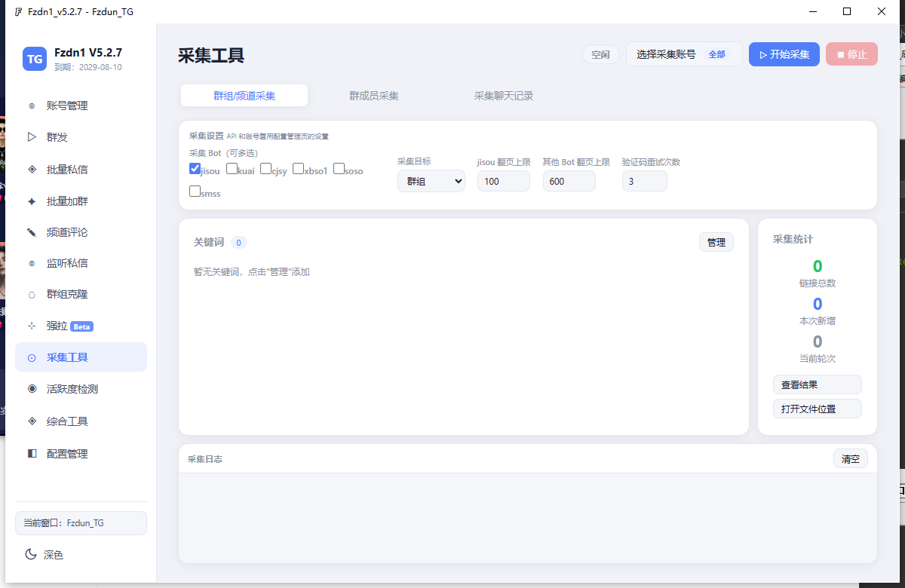Open 强拉 Beta feature
The image size is (905, 588).
(x=81, y=326)
